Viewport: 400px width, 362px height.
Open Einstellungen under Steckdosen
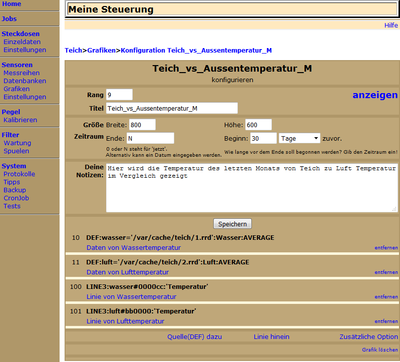(x=25, y=50)
